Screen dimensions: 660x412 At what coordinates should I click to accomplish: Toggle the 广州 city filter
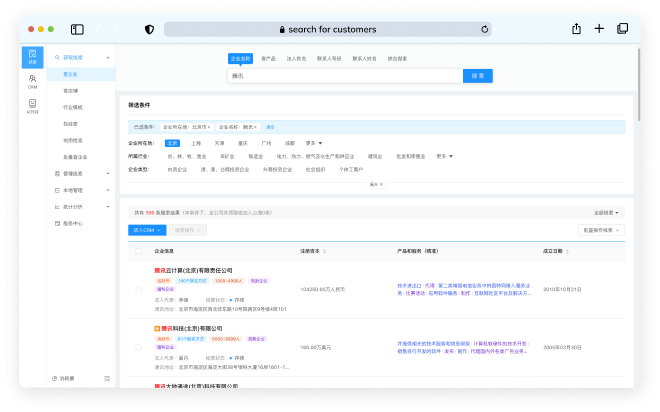(266, 143)
